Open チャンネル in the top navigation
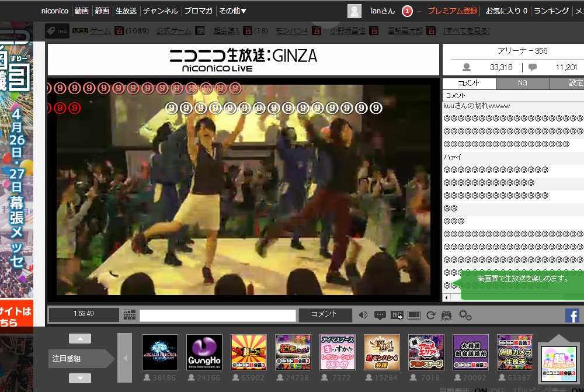 pos(161,11)
